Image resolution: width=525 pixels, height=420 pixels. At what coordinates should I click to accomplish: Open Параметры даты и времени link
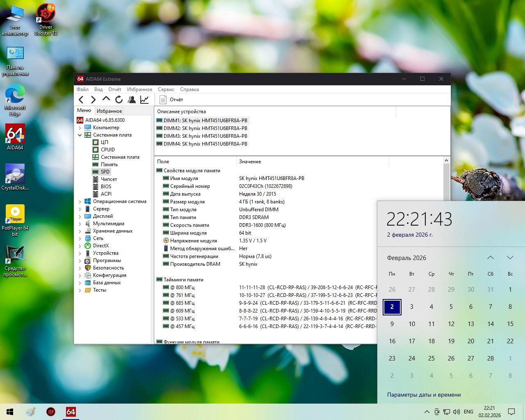click(x=424, y=395)
